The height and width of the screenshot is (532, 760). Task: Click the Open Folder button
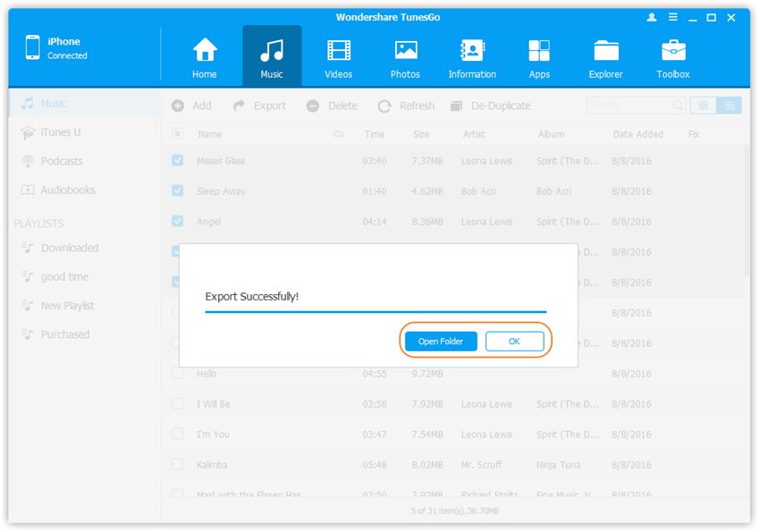(441, 342)
